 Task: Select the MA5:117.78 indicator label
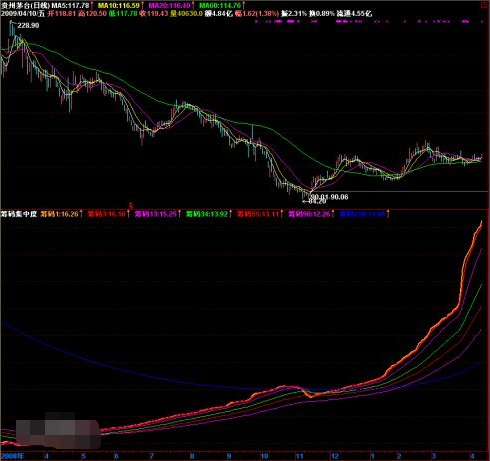(x=70, y=6)
